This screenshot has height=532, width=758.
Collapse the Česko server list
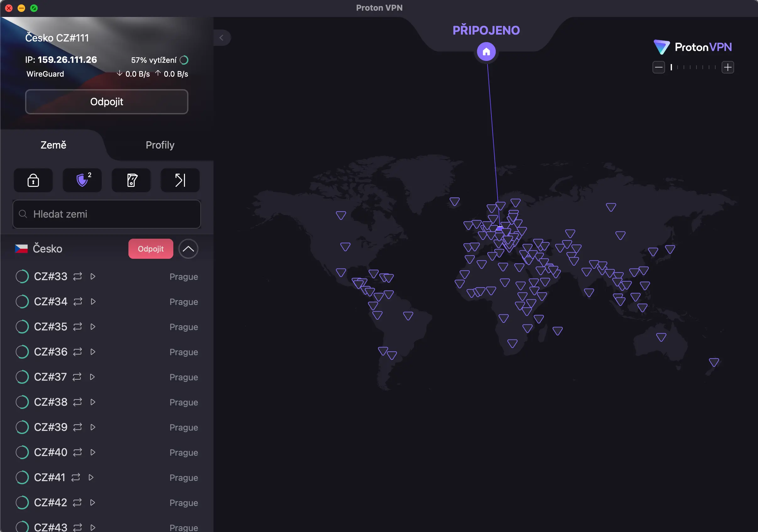[x=188, y=249]
